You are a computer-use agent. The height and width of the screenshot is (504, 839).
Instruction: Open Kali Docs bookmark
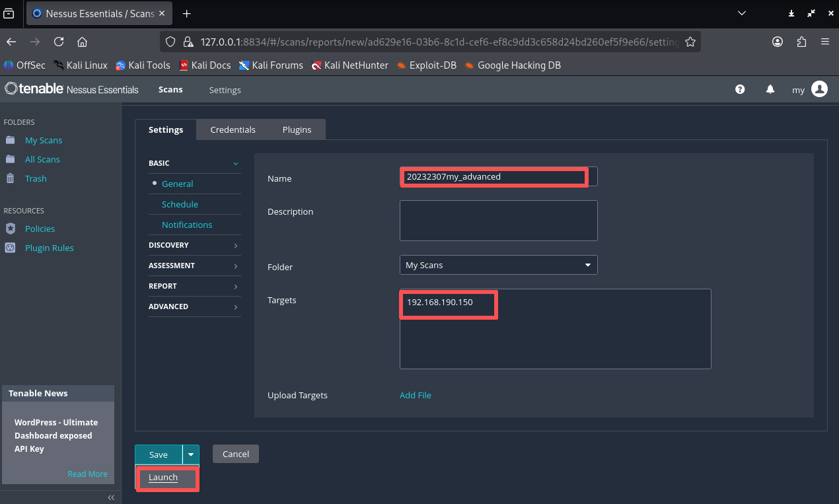[x=205, y=65]
